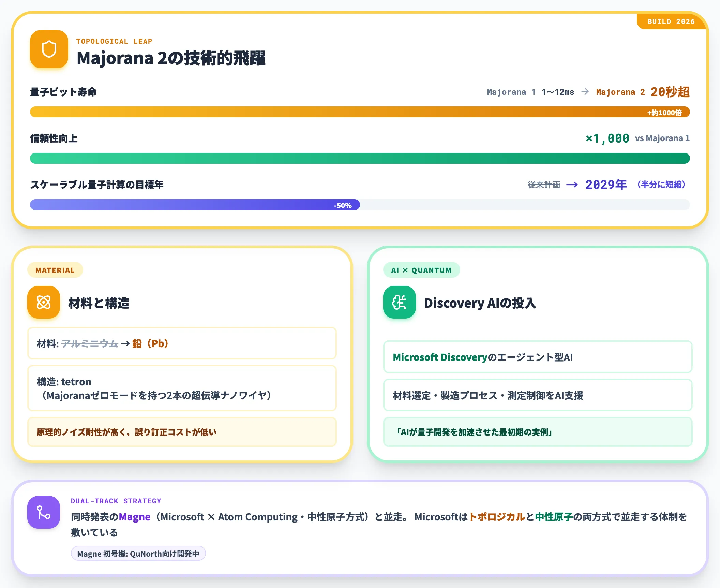This screenshot has width=720, height=588.
Task: Click the struck-through アルミニウム text
Action: [90, 343]
